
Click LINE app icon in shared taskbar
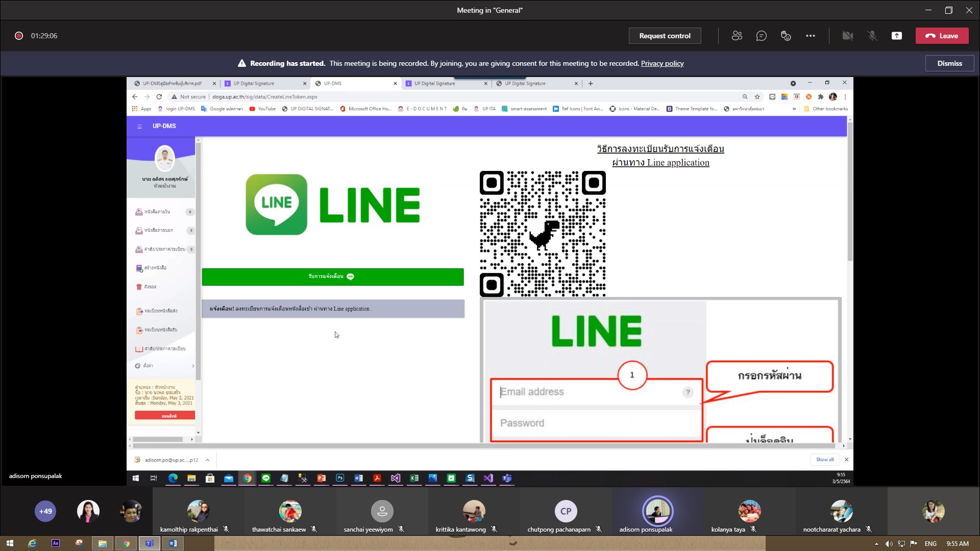pos(266,478)
